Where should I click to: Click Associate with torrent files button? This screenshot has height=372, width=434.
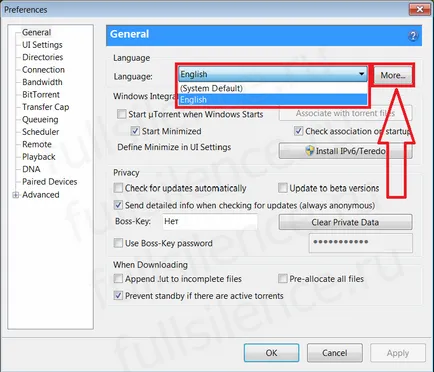[x=345, y=113]
